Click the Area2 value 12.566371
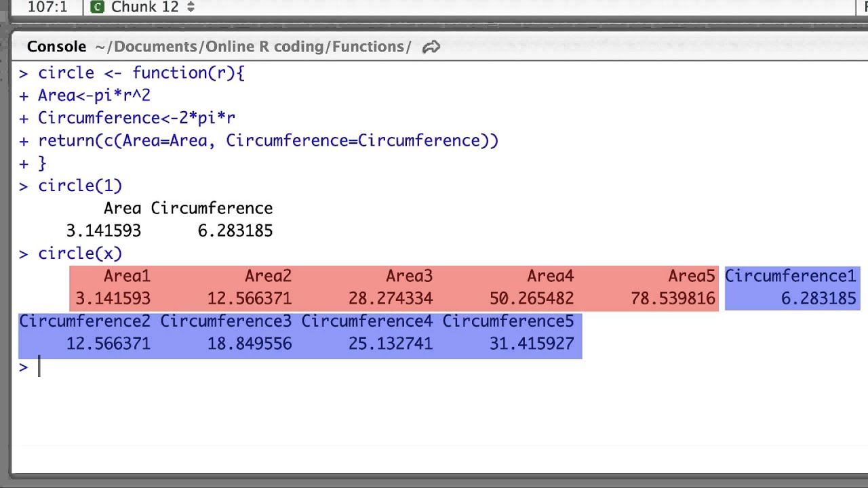 click(250, 298)
